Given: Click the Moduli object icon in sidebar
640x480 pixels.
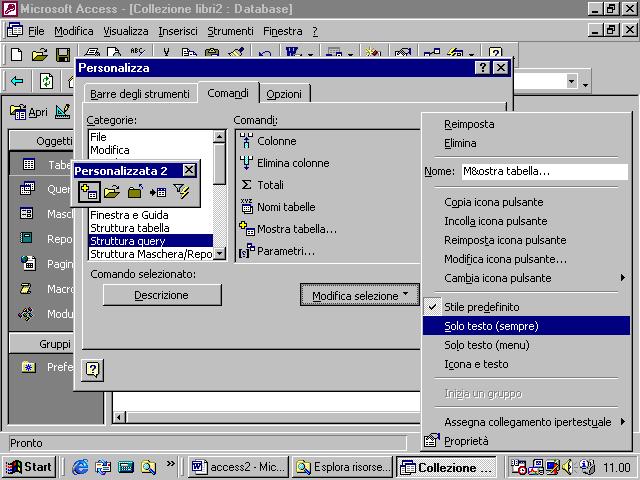Looking at the screenshot, I should [x=26, y=314].
